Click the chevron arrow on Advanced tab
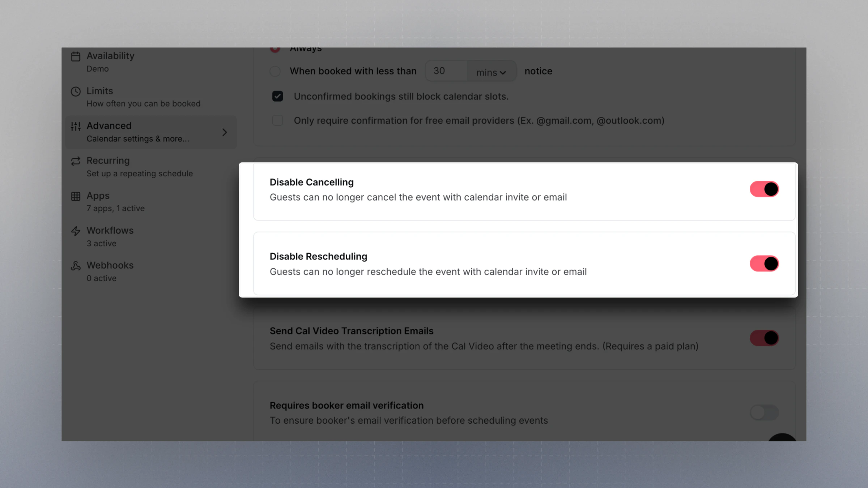The height and width of the screenshot is (488, 868). pyautogui.click(x=225, y=132)
